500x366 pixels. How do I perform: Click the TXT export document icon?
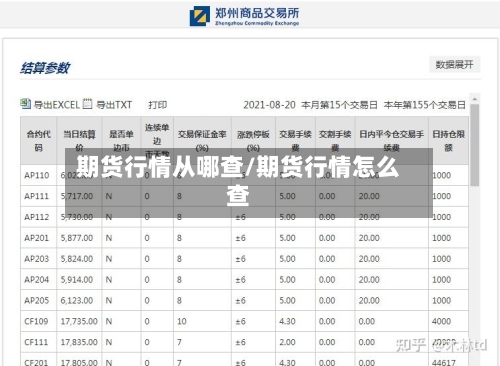click(x=87, y=104)
